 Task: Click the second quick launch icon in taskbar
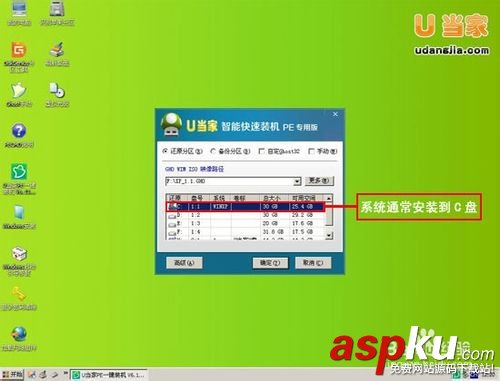tap(43, 374)
